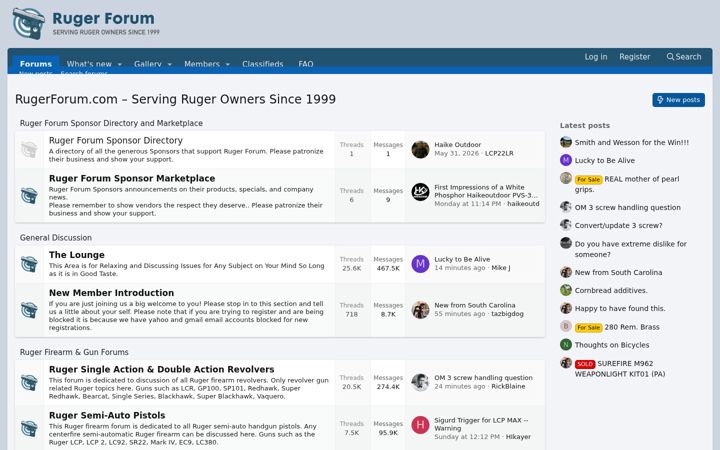Open The Lounge forum title
Viewport: 720px width, 450px height.
pyautogui.click(x=77, y=255)
